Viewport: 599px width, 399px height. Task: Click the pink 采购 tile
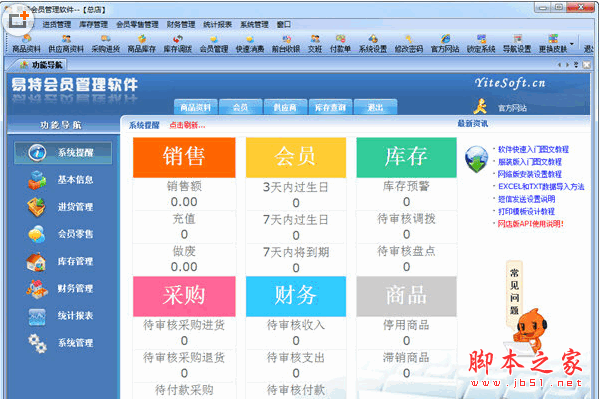184,296
